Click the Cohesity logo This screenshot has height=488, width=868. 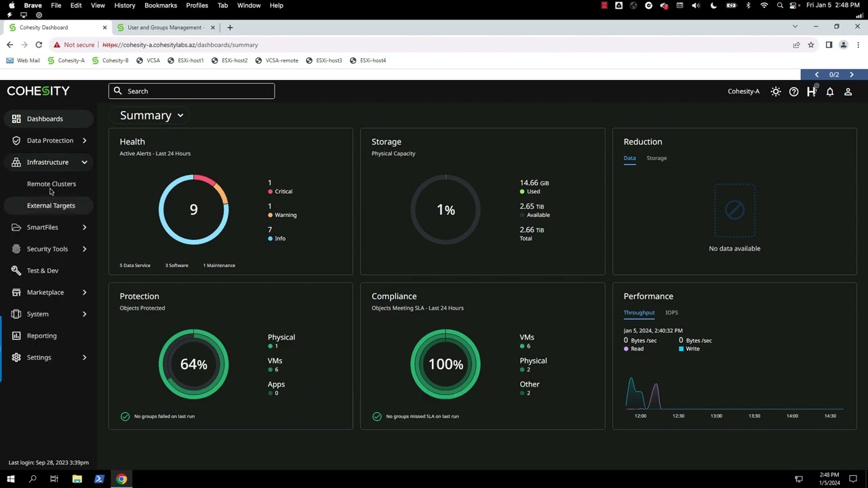pos(38,91)
